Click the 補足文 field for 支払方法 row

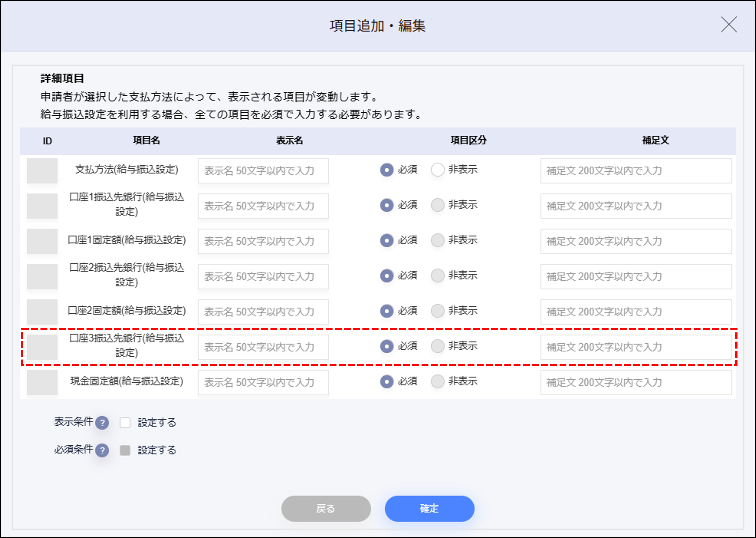636,171
